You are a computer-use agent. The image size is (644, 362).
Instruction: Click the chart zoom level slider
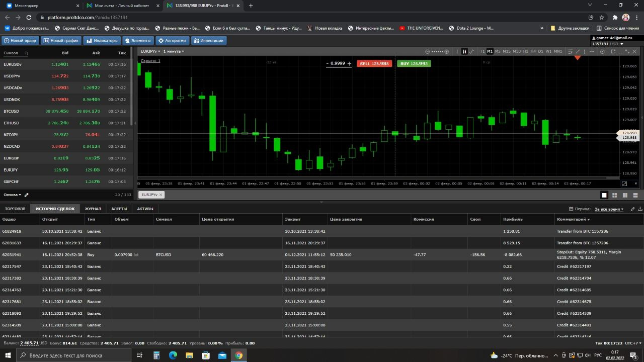click(x=437, y=51)
